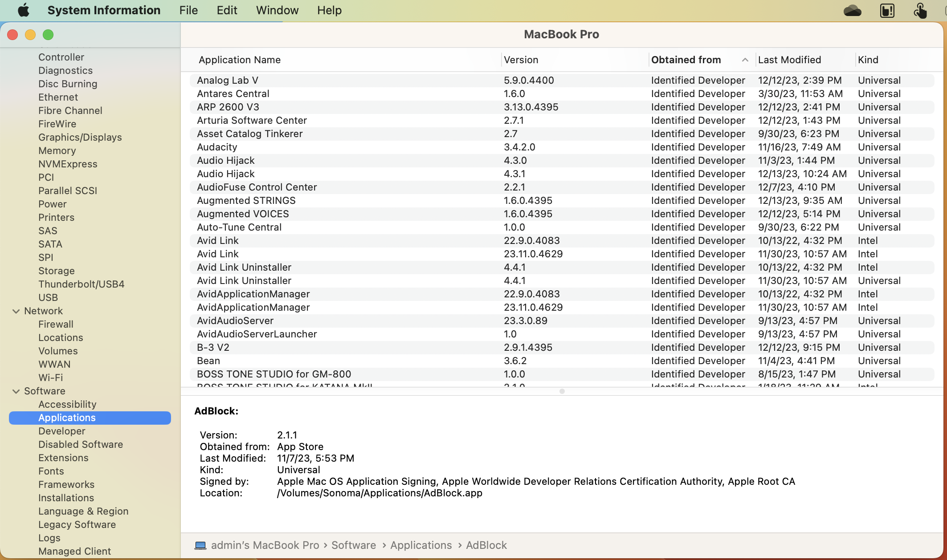
Task: Navigate to Applications via the breadcrumb
Action: pyautogui.click(x=420, y=545)
